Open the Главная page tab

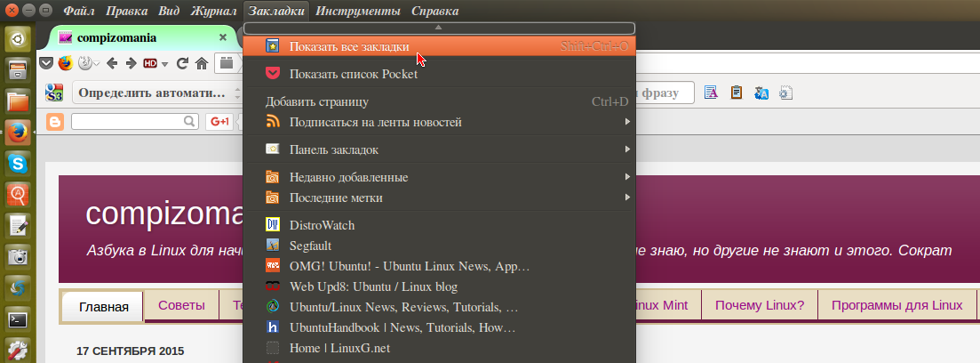(x=104, y=307)
